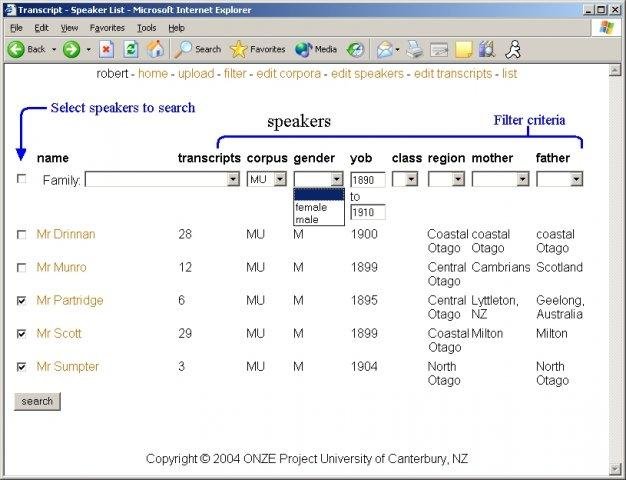Expand the Mail dropdown arrow
Image resolution: width=626 pixels, height=480 pixels.
[x=397, y=50]
